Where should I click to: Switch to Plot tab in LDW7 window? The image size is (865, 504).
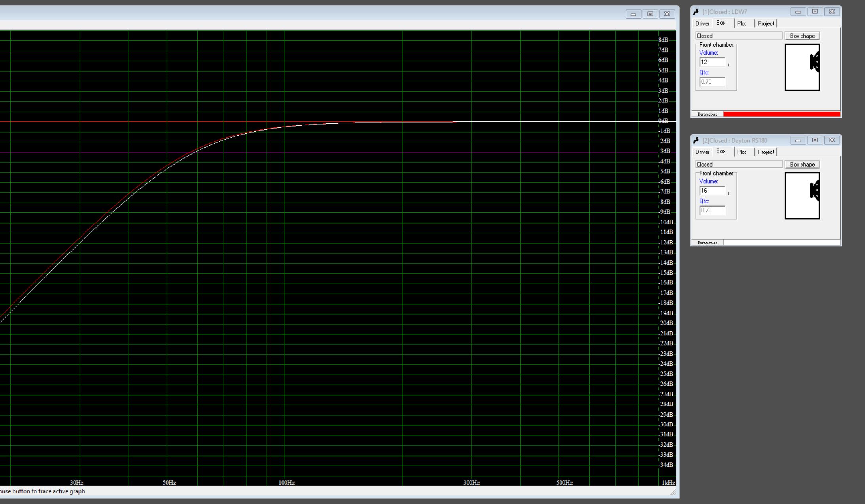(x=742, y=23)
